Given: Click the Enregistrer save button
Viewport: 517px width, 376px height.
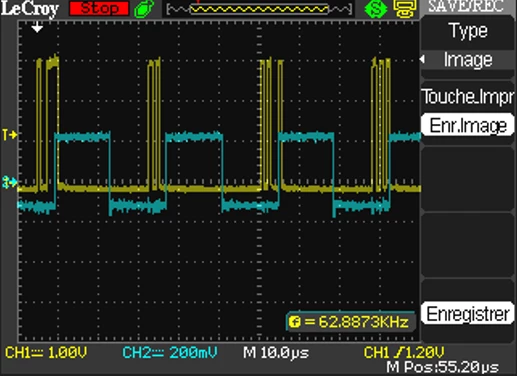Looking at the screenshot, I should pyautogui.click(x=468, y=313).
